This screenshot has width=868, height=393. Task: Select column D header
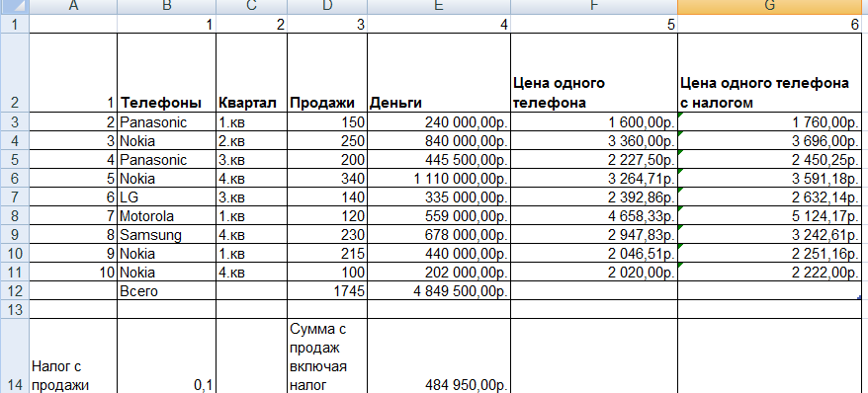327,7
